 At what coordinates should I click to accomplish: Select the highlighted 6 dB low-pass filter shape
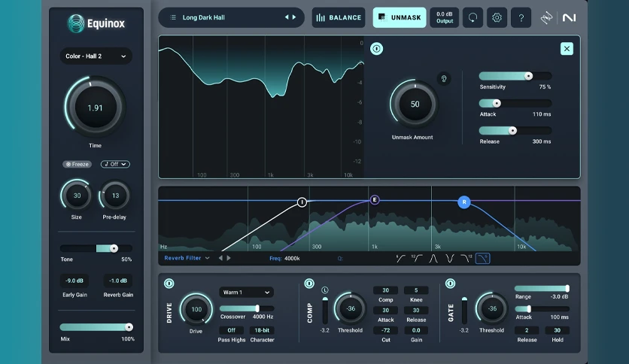tap(482, 259)
